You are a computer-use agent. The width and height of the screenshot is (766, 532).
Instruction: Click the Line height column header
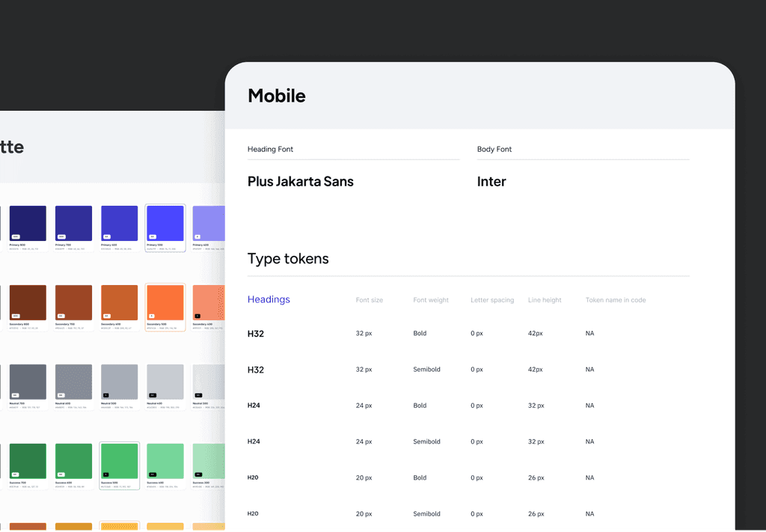[545, 300]
